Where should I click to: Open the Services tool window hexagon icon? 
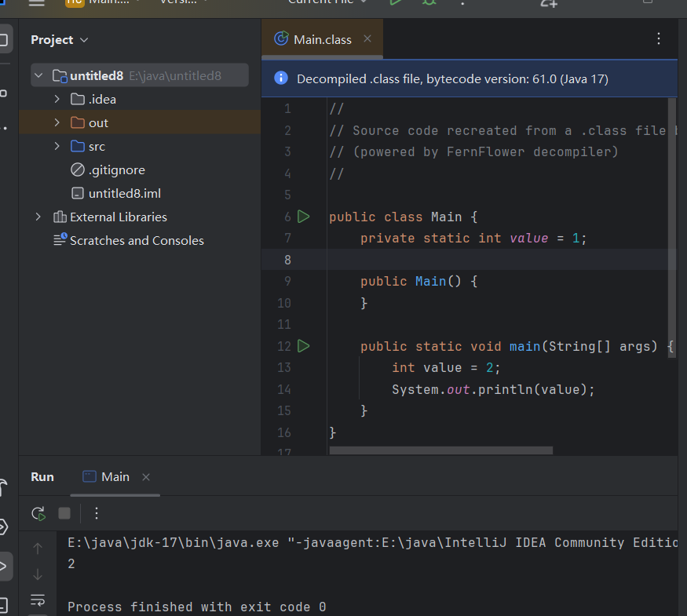(x=3, y=527)
